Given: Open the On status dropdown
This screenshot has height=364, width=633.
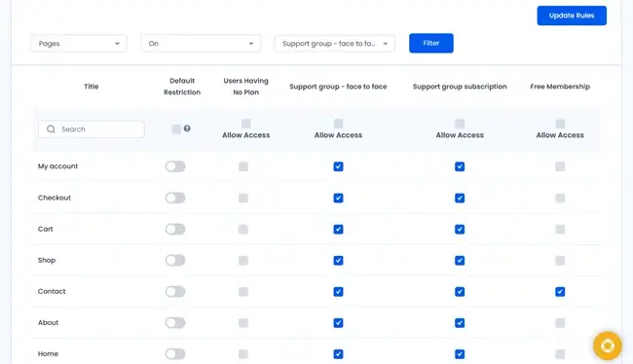Looking at the screenshot, I should [x=201, y=43].
